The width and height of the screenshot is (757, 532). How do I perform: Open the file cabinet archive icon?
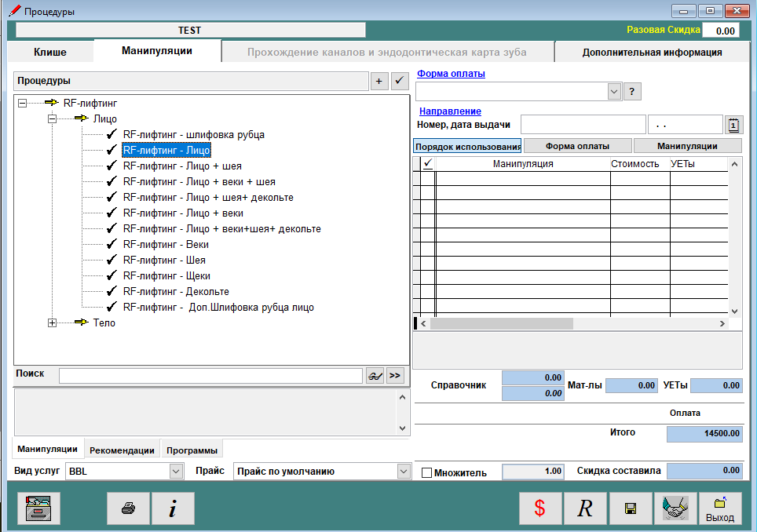pos(38,508)
